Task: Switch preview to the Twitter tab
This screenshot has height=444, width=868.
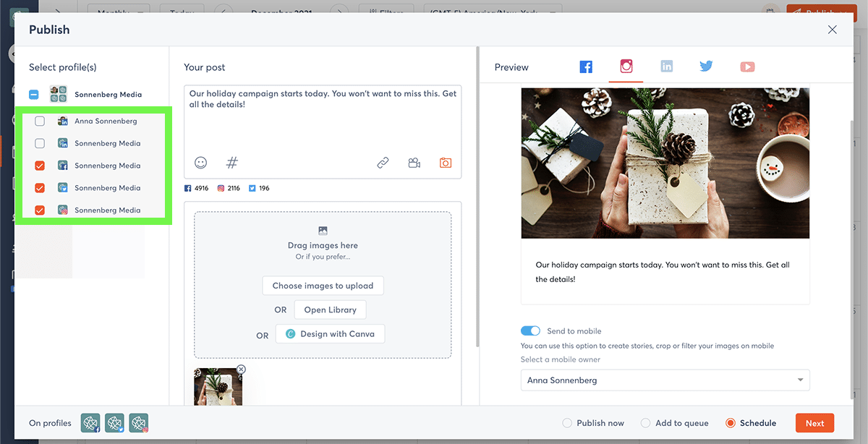Action: tap(706, 67)
